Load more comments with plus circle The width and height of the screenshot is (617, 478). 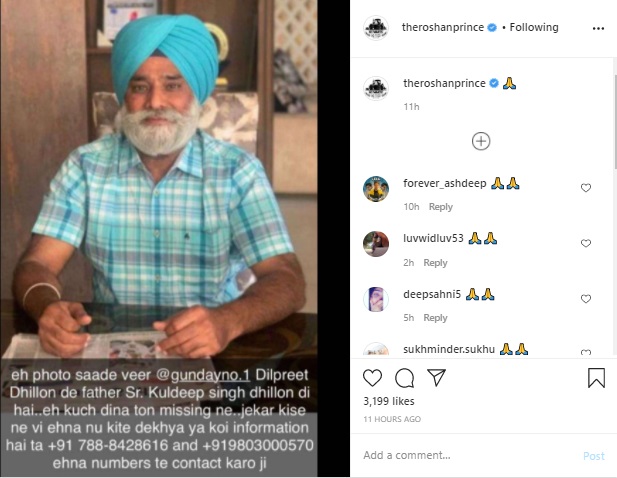[481, 141]
